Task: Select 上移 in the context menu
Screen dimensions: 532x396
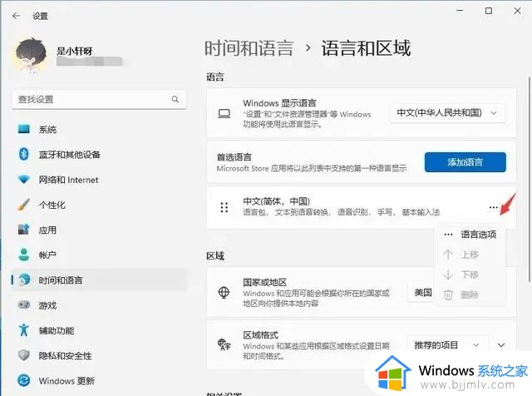Action: point(470,255)
